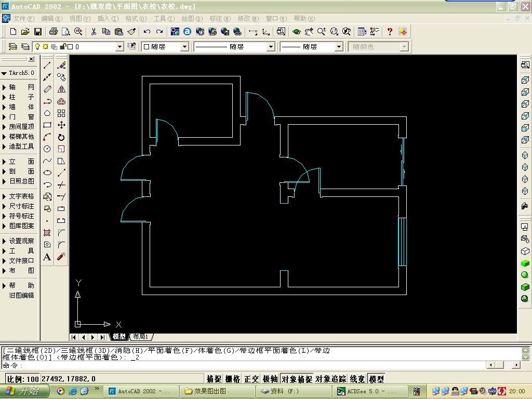Screen dimensions: 532x399
Task: Open the 随层 linetype dropdown
Action: (x=271, y=47)
